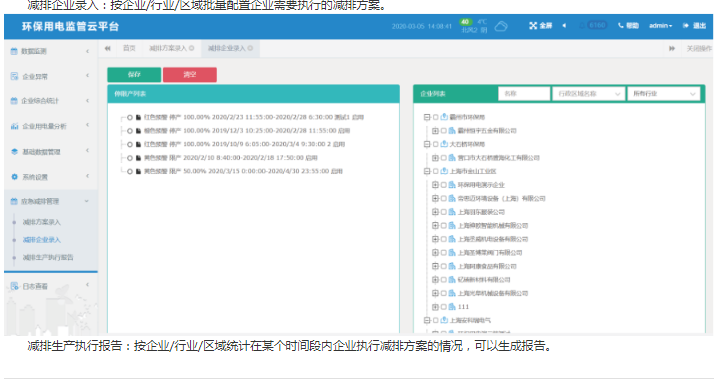Select the radio for the 2020/2/23 11:55:00 plan
This screenshot has height=381, width=714.
[x=130, y=117]
